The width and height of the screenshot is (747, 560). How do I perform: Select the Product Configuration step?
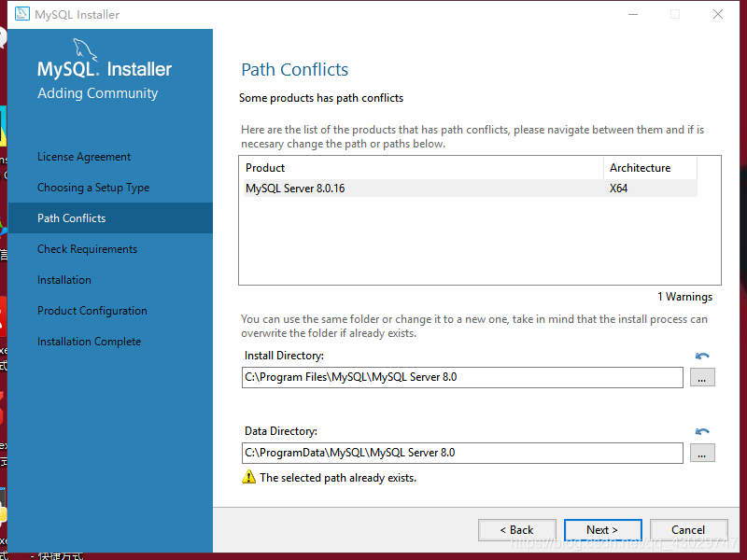point(92,311)
